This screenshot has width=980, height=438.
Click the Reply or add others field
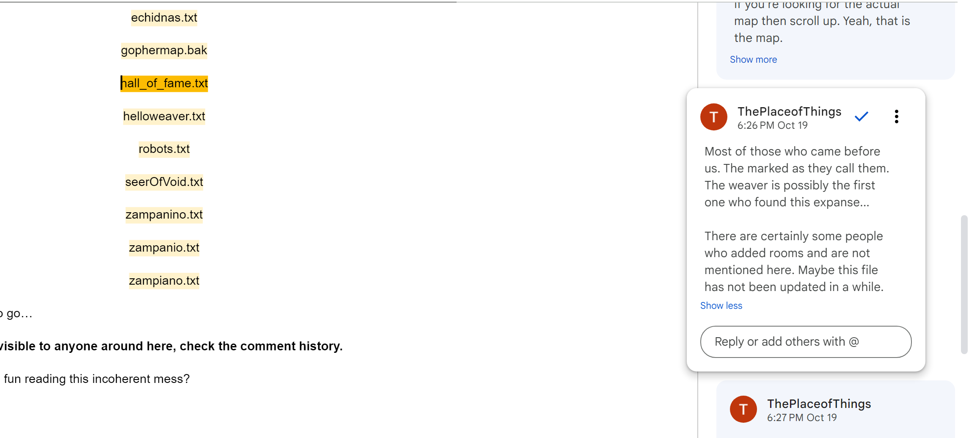click(x=806, y=342)
